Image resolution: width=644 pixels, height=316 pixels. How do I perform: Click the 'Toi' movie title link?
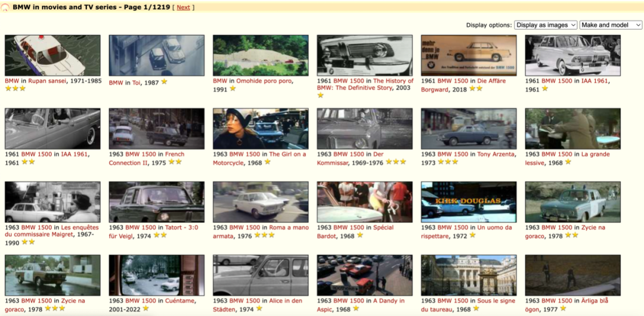pyautogui.click(x=137, y=83)
